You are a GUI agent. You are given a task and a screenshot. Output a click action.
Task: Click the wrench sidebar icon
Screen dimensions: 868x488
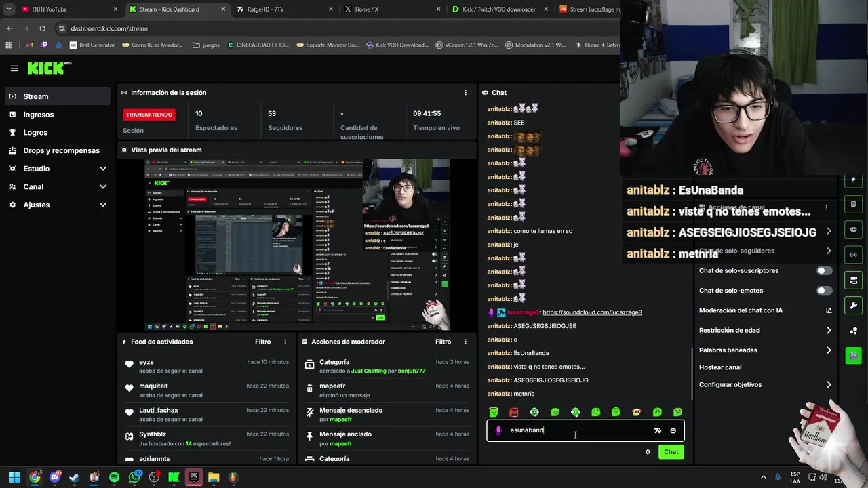point(853,305)
